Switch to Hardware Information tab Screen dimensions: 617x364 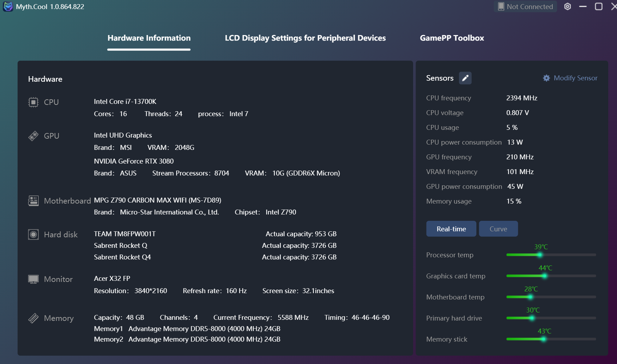coord(149,38)
